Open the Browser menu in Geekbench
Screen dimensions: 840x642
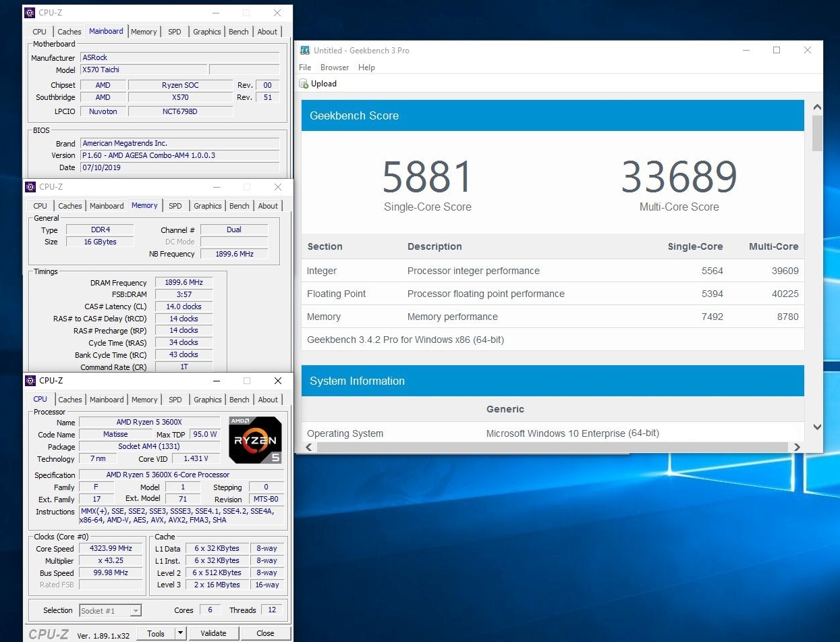(x=335, y=68)
